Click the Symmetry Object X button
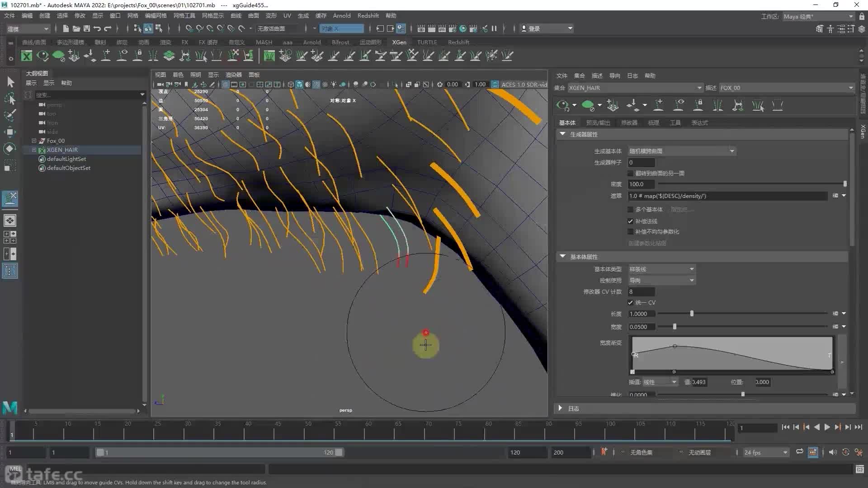 click(x=342, y=28)
